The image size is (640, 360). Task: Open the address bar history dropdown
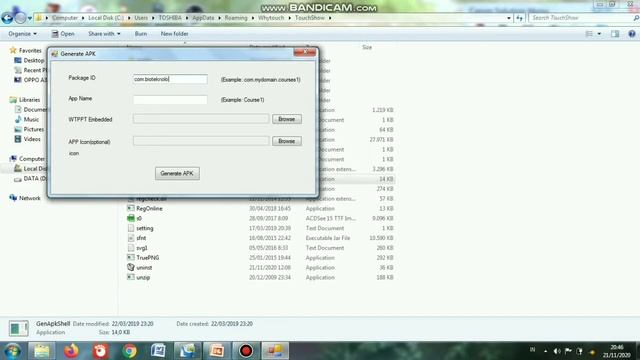[509, 18]
